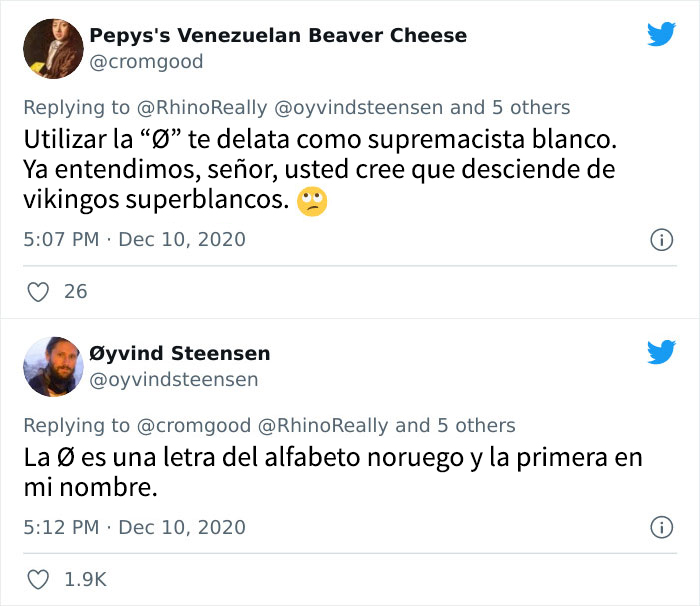Image resolution: width=700 pixels, height=606 pixels.
Task: Open Pepys's Venezuelan Beaver Cheese display name
Action: (278, 36)
